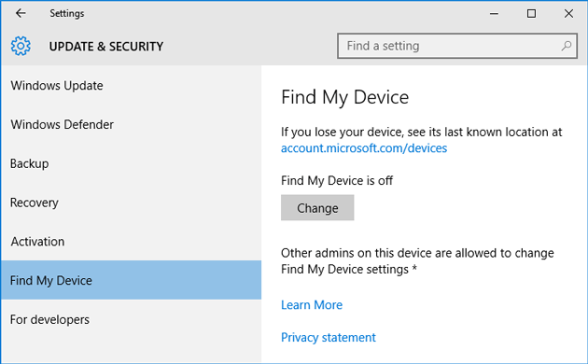
Task: Open the Privacy statement link
Action: (x=329, y=337)
